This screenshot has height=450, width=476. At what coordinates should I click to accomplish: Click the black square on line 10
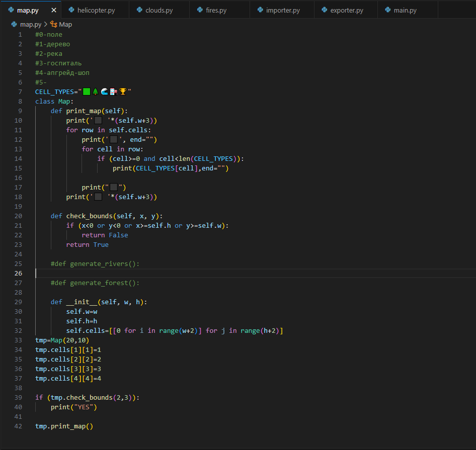[98, 120]
